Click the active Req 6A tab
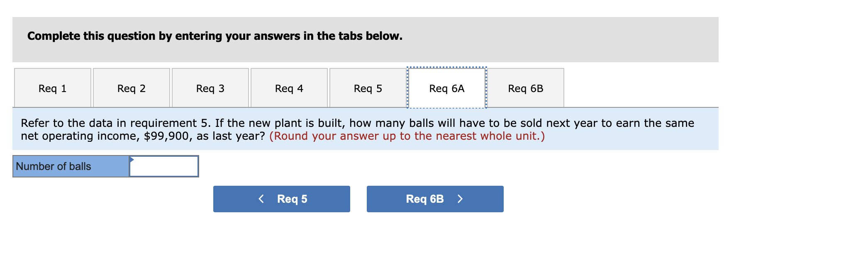Image resolution: width=868 pixels, height=267 pixels. [x=447, y=88]
